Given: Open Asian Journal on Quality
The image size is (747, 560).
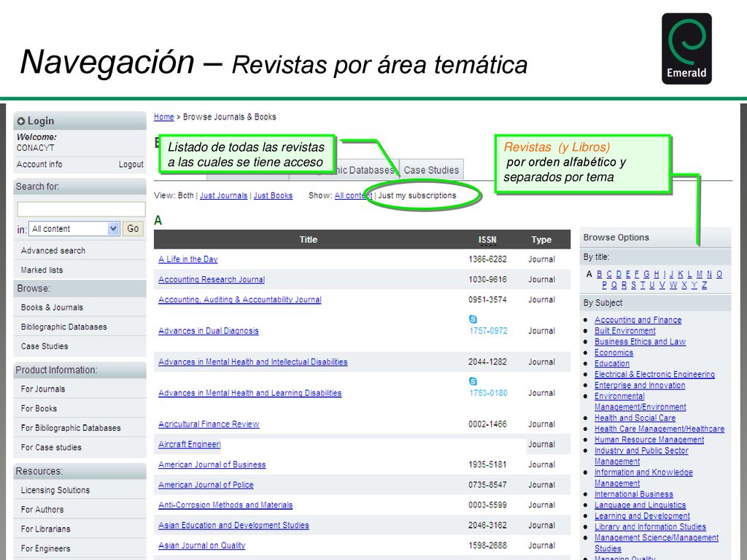Looking at the screenshot, I should click(201, 545).
